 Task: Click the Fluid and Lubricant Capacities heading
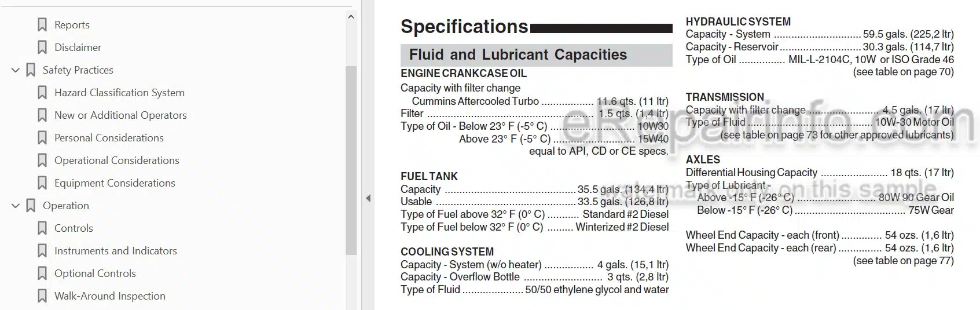click(518, 54)
